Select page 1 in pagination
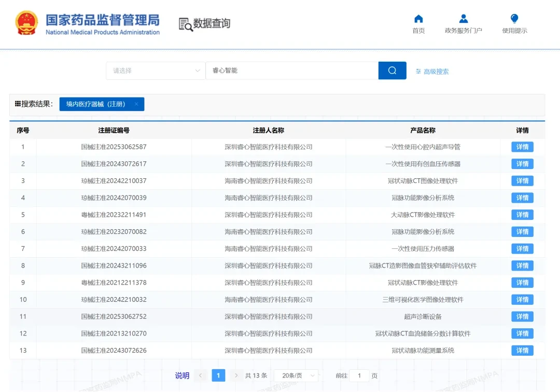Screen dimensions: 560x392 coord(218,375)
